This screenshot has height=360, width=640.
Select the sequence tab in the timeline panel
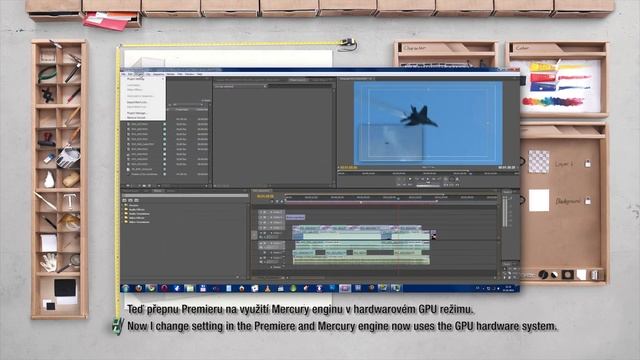click(261, 191)
